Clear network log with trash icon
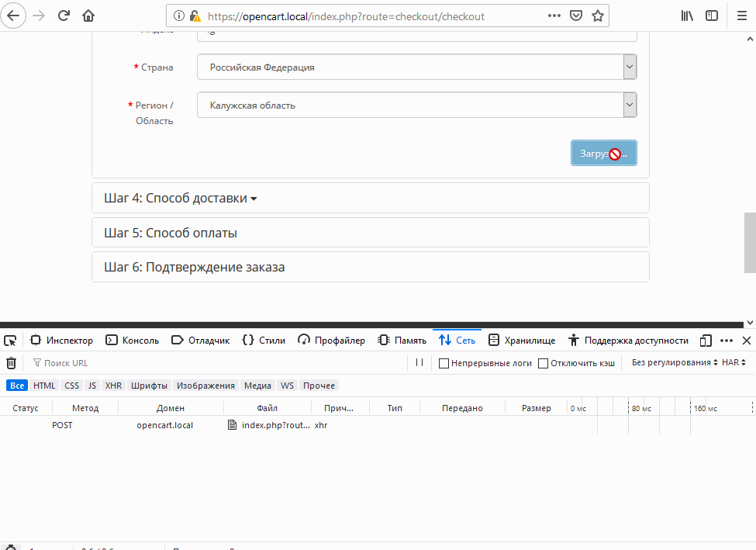Screen dimensions: 756x550 pyautogui.click(x=11, y=363)
